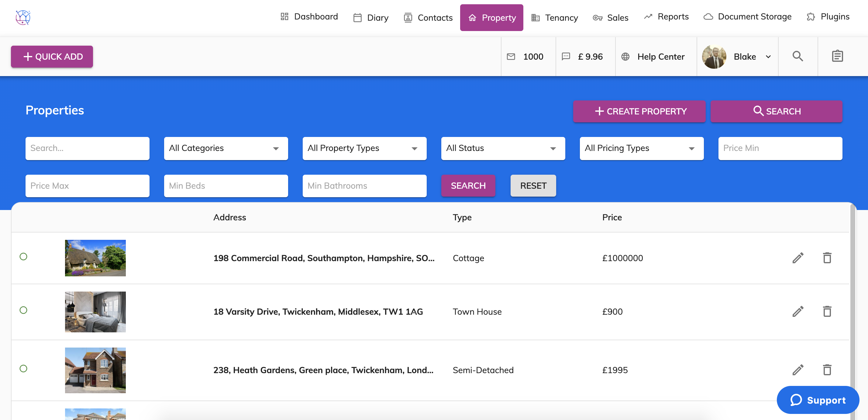Delete the Heath Gardens semi-detached property
868x420 pixels.
pyautogui.click(x=827, y=370)
